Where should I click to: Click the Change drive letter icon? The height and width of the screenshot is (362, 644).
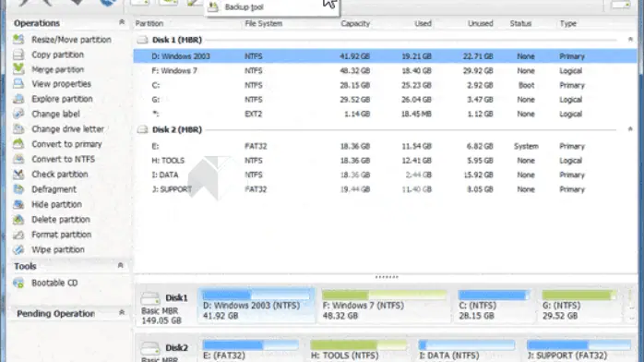18,129
